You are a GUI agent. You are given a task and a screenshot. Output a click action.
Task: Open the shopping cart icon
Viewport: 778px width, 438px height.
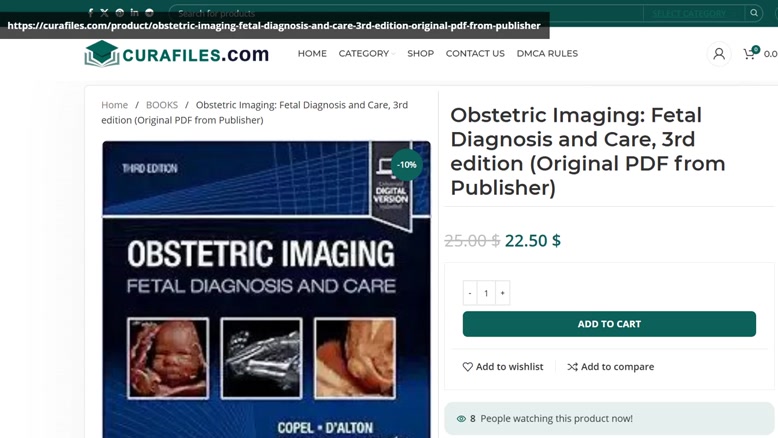[x=750, y=54]
